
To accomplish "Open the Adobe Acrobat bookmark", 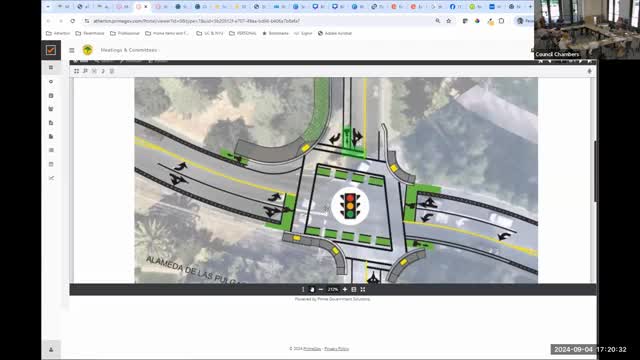I will pos(335,33).
